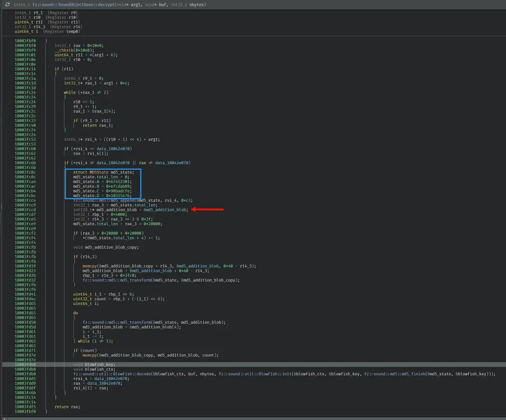Viewport: 506px width, 420px height.
Task: Click the md5_state.total_len = 0 line
Action: 101,177
